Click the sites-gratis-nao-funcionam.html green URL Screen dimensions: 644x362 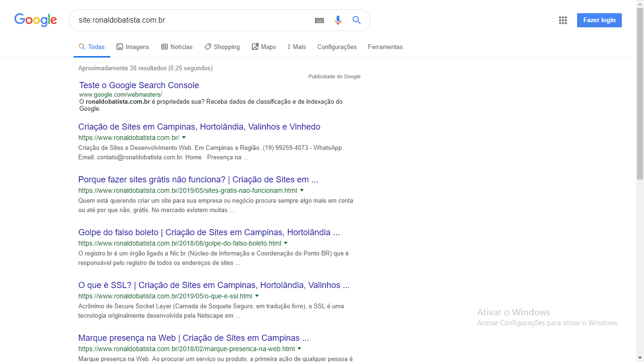click(188, 190)
